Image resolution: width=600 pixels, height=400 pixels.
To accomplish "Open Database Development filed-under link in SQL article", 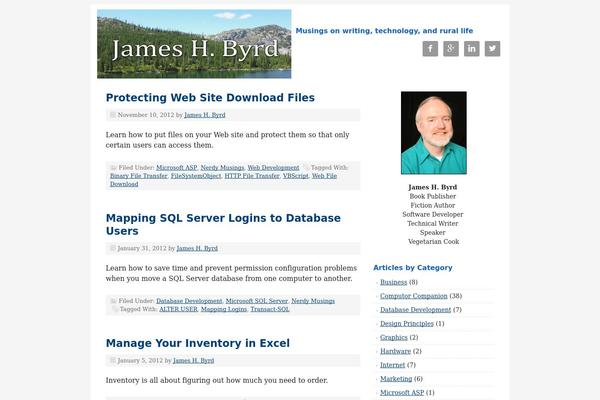I will click(189, 301).
